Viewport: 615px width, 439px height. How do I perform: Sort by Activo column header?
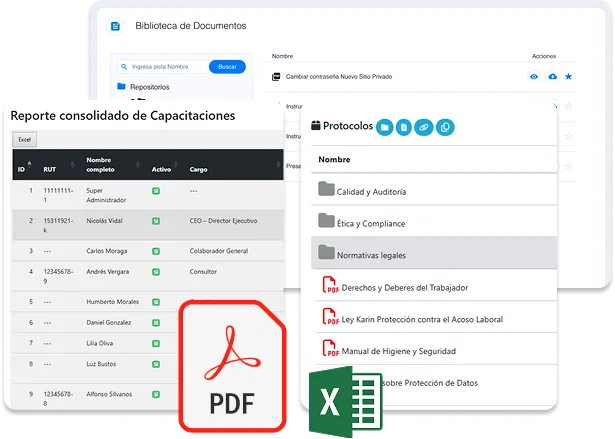tap(165, 166)
